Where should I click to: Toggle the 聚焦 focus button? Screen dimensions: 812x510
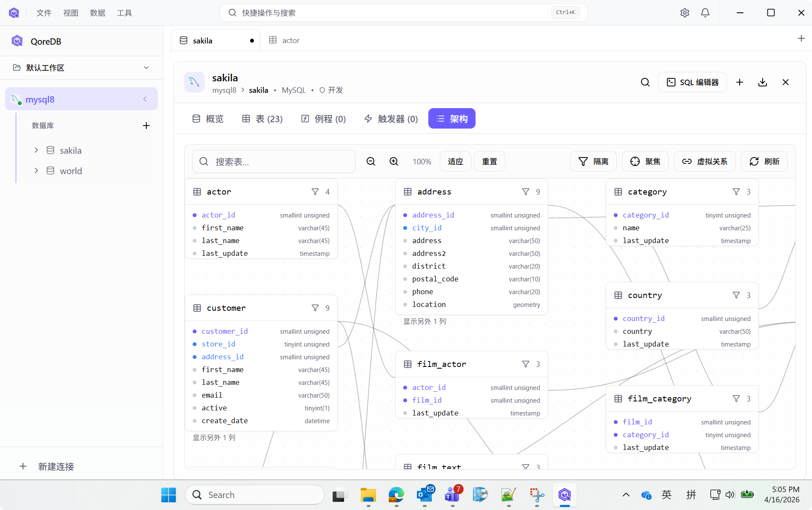pyautogui.click(x=645, y=161)
